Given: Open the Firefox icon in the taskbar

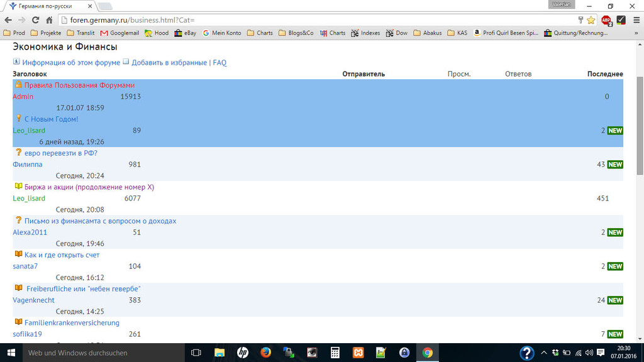Looking at the screenshot, I should pyautogui.click(x=265, y=353).
